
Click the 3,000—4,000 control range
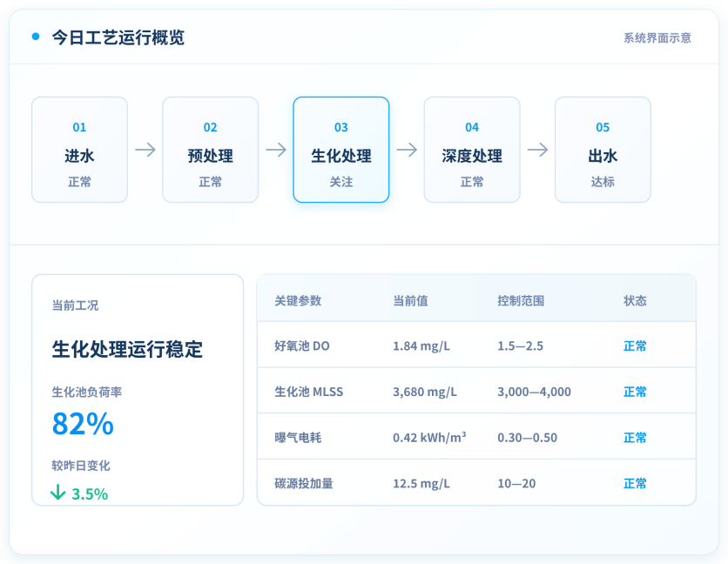(534, 392)
